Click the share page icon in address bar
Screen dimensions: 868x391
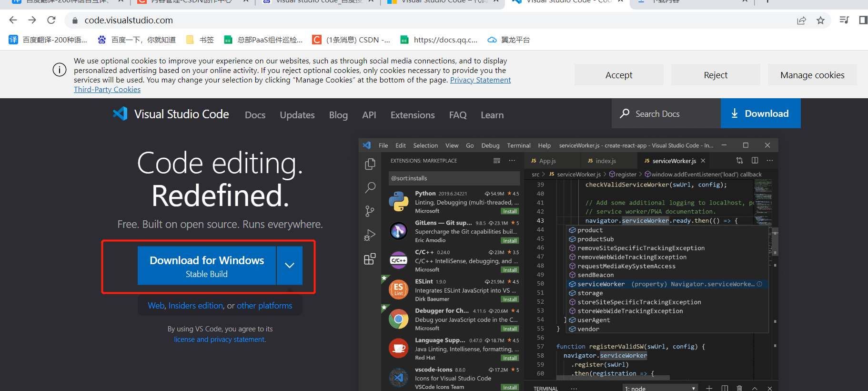[801, 20]
